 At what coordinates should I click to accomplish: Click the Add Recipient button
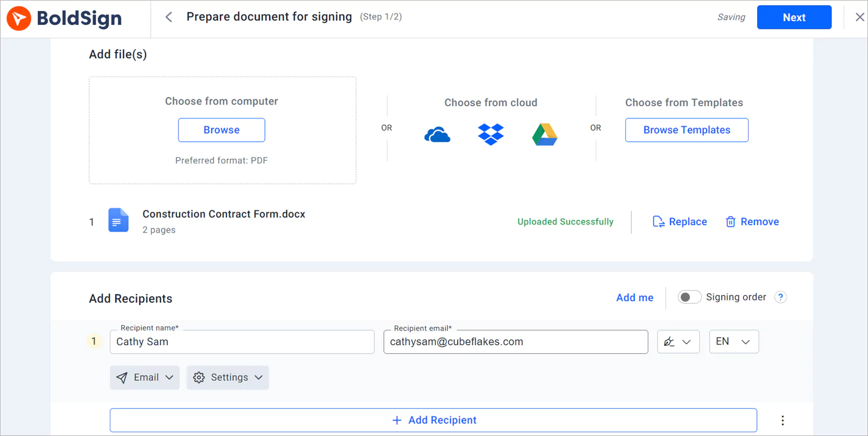(x=433, y=420)
